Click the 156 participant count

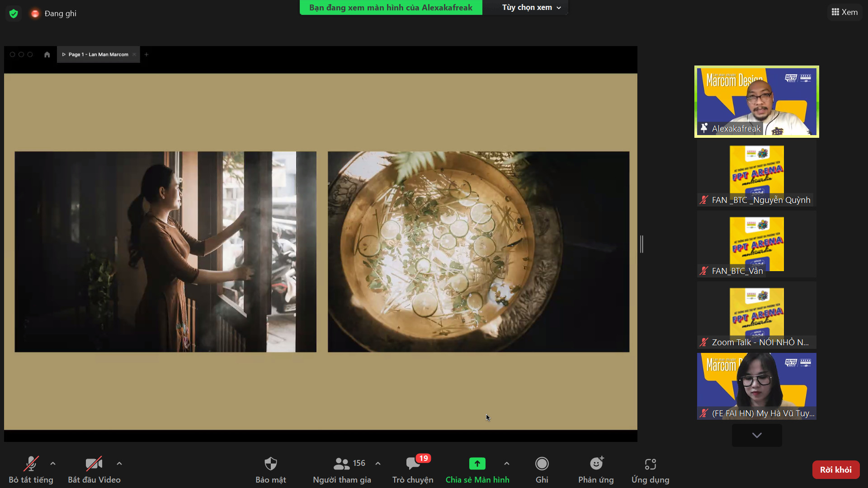point(359,463)
